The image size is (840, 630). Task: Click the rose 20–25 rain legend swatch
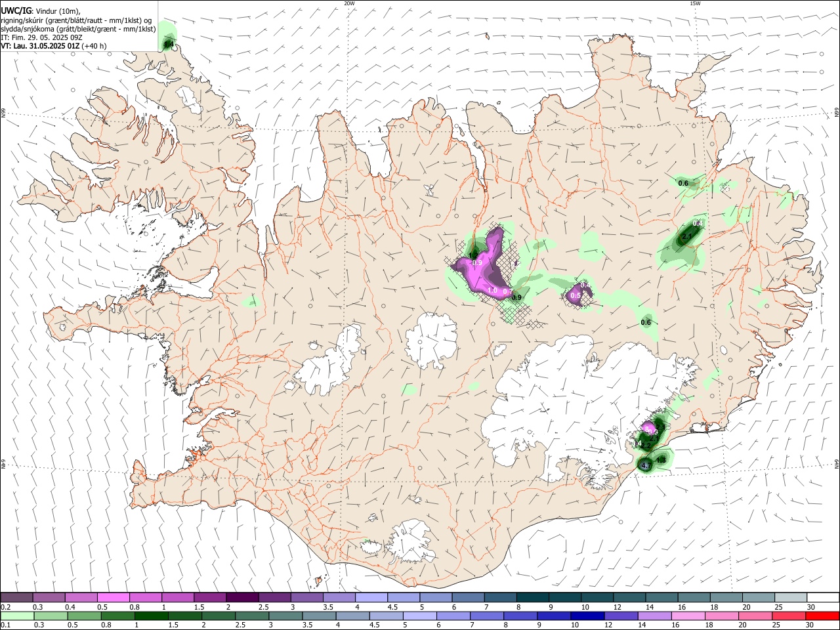[x=755, y=616]
